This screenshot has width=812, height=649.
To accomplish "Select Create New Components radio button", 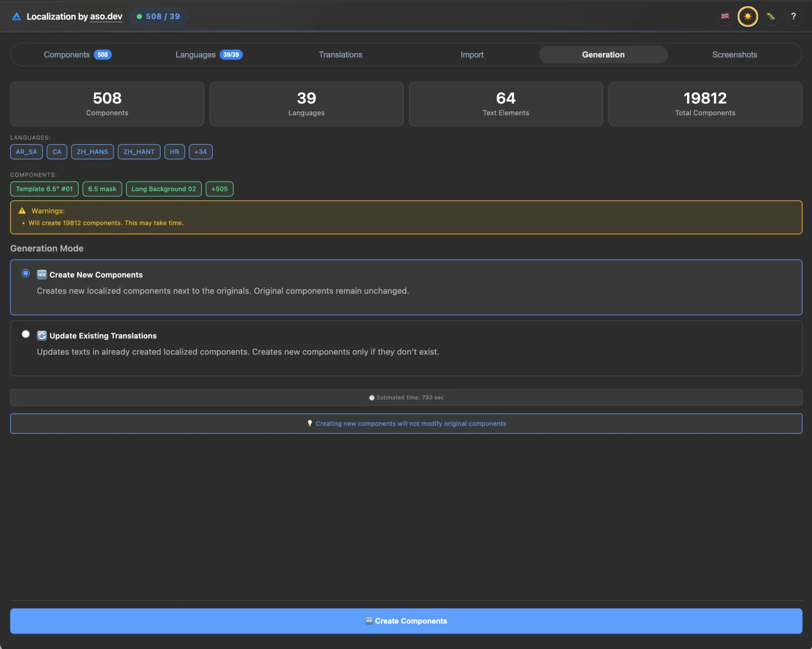I will 26,273.
